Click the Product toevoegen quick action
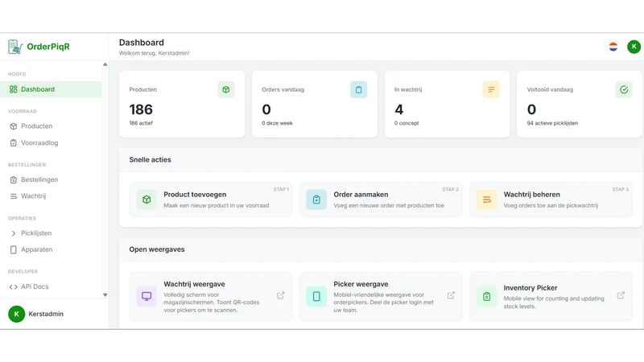 click(x=211, y=200)
